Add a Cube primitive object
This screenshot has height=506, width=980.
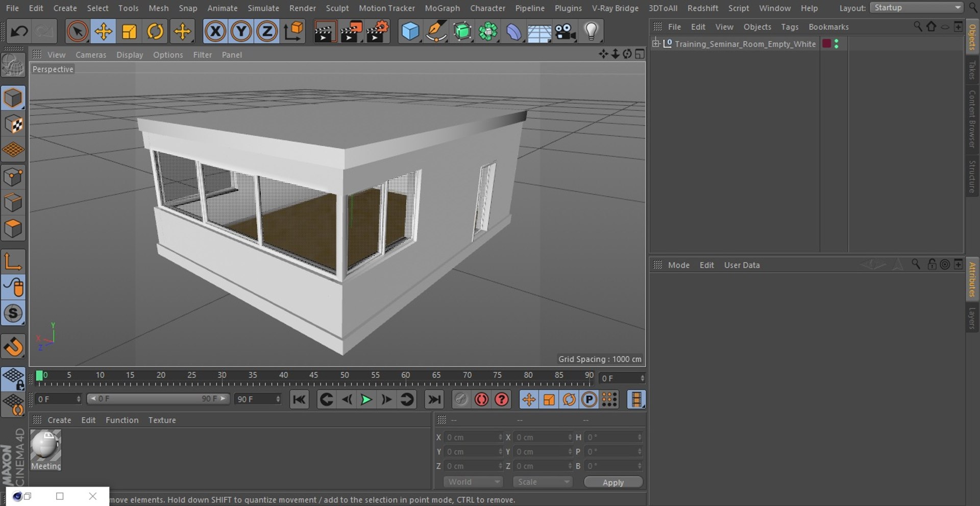click(410, 32)
